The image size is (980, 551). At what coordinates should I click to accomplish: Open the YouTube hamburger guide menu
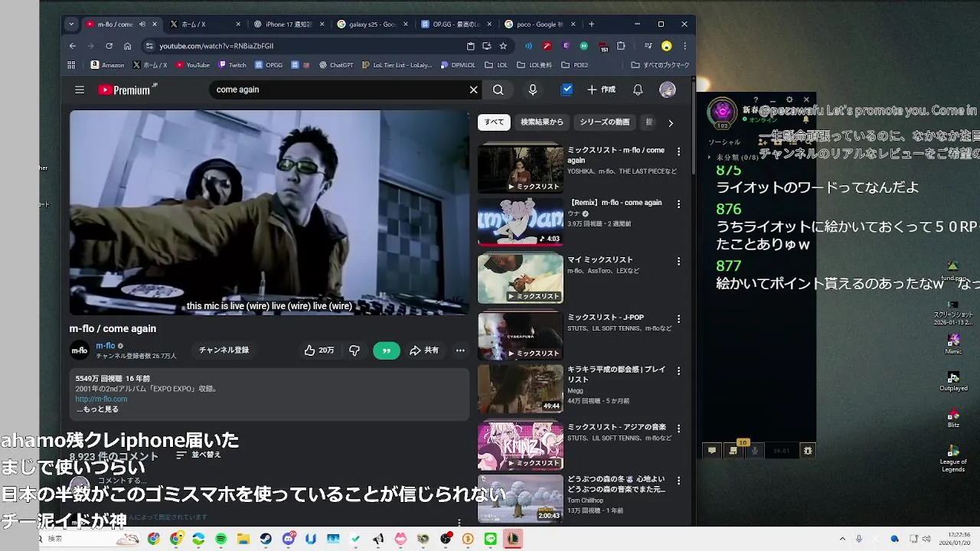[x=80, y=90]
